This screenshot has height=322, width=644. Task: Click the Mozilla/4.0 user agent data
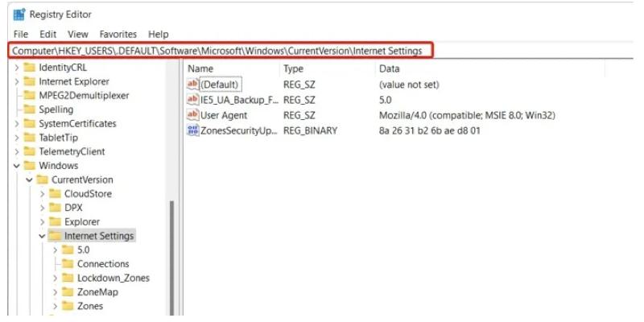468,115
